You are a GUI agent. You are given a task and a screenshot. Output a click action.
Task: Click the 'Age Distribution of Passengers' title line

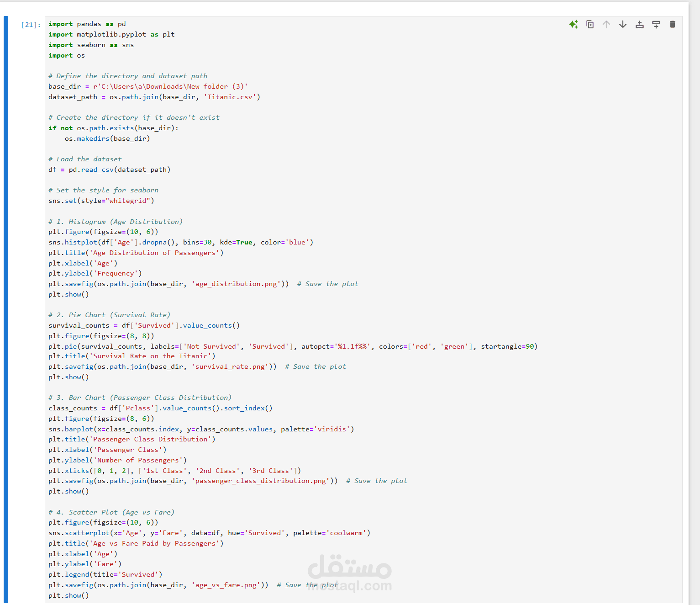tap(136, 253)
